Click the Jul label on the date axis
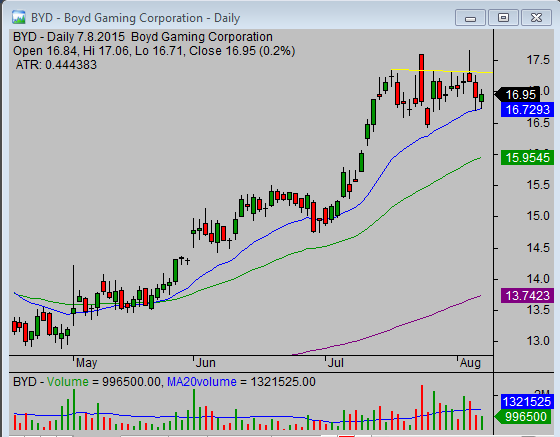 click(336, 363)
